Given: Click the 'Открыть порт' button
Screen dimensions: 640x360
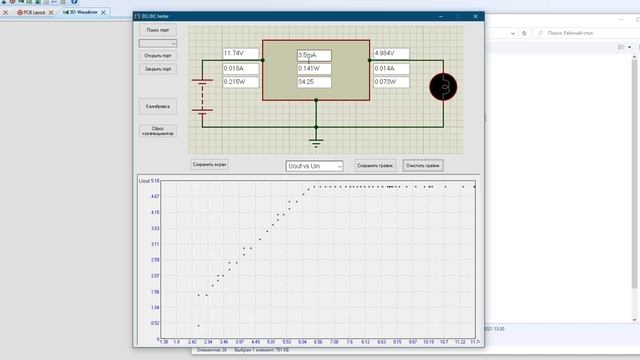Looking at the screenshot, I should click(158, 56).
